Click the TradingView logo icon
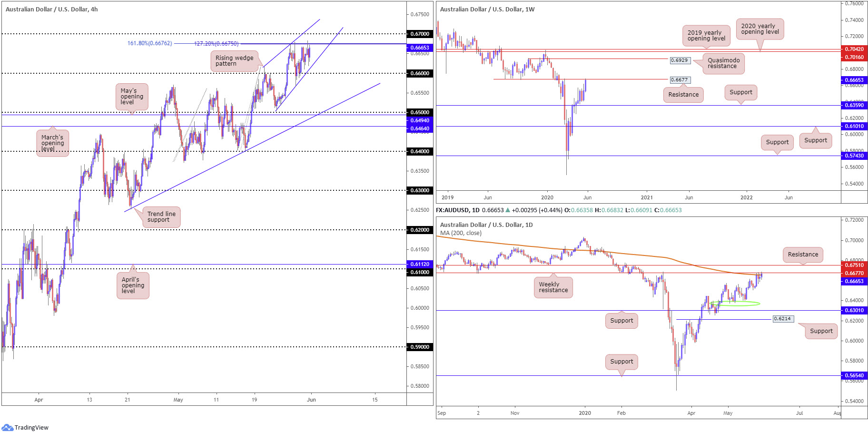 tap(7, 427)
